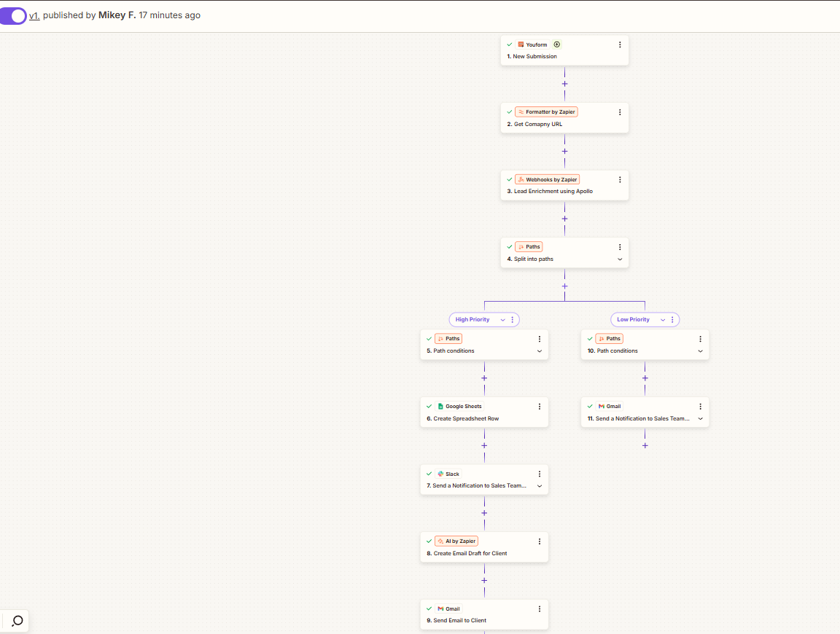Image resolution: width=840 pixels, height=634 pixels.
Task: Expand chevron on step 10 Path conditions
Action: coord(700,351)
